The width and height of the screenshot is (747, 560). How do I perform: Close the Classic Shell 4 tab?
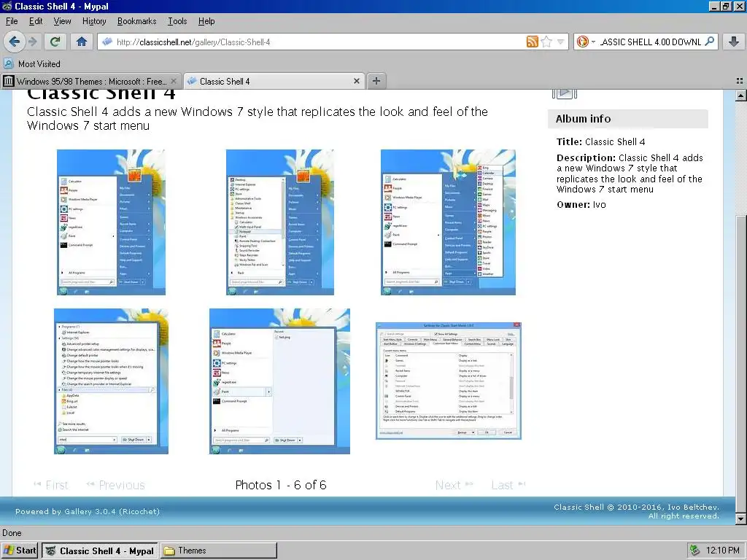[356, 82]
